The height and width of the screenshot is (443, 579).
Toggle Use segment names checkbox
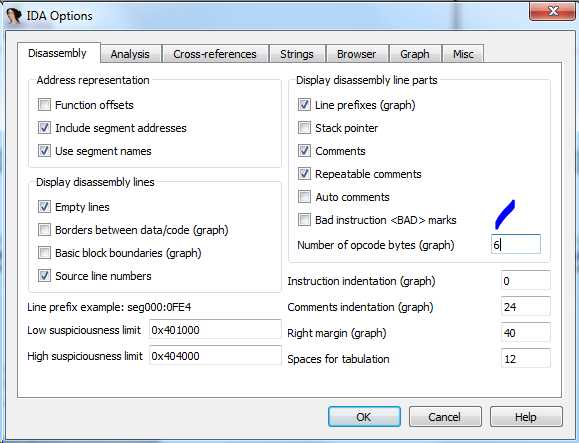pyautogui.click(x=44, y=151)
